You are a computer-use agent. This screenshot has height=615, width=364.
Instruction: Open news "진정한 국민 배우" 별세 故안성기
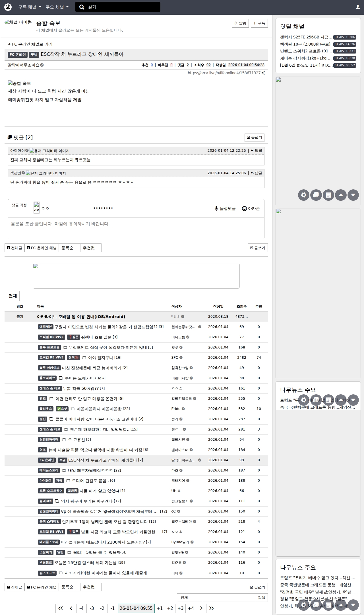pos(318,592)
